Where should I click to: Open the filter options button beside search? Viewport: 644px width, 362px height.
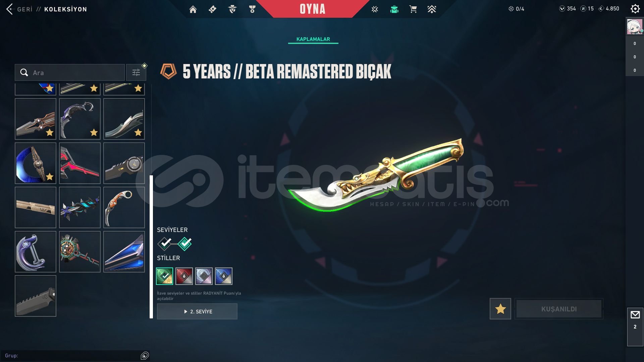(136, 72)
